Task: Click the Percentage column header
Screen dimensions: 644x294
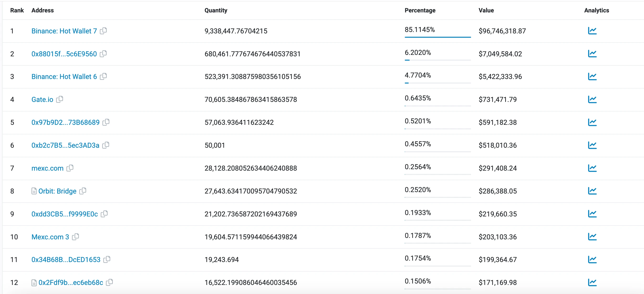Action: [420, 10]
